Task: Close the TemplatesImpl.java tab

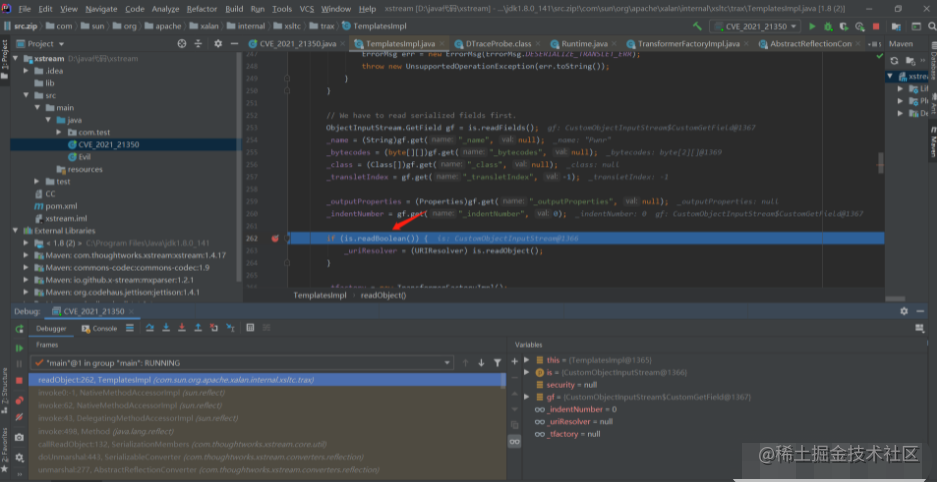Action: (x=442, y=44)
